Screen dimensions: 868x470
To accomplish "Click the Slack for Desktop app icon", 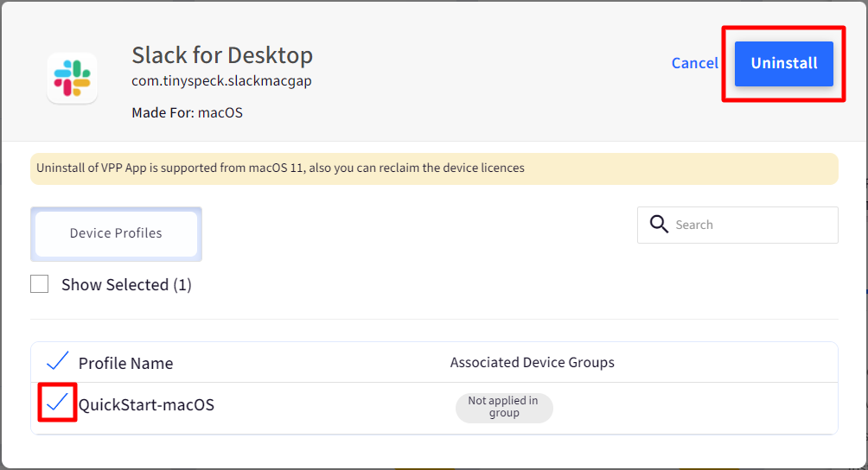I will pyautogui.click(x=73, y=78).
